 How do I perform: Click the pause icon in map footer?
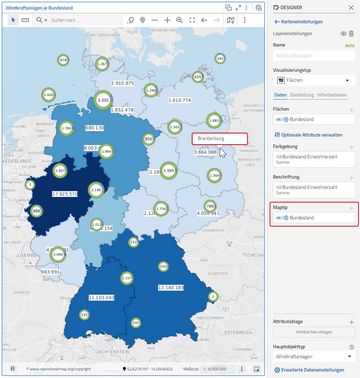13,369
